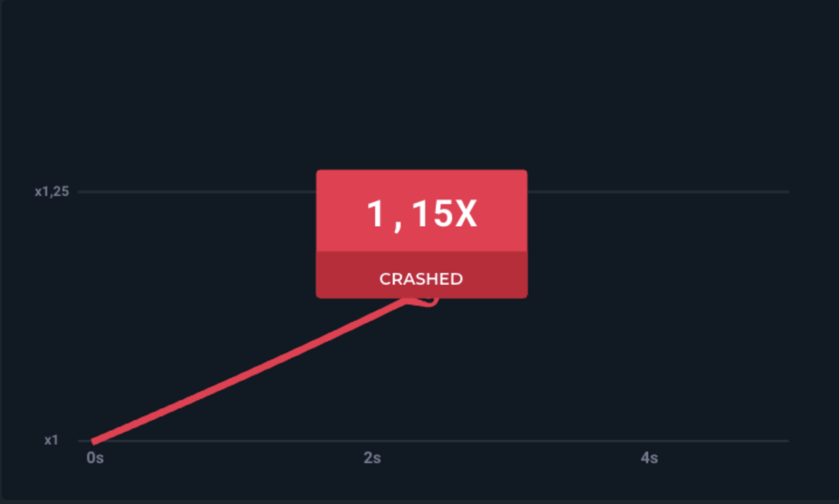Click the 4s time axis label
Viewport: 839px width, 504px height.
pos(649,458)
